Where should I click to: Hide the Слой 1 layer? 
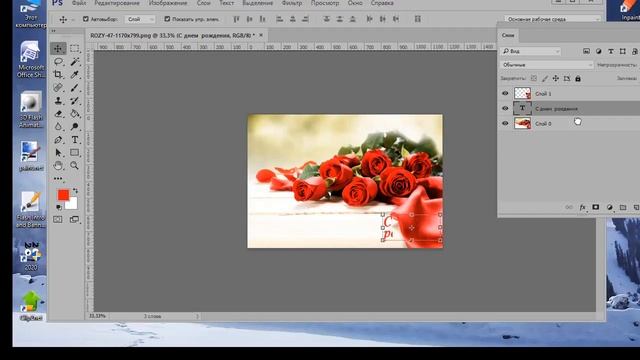click(x=505, y=93)
